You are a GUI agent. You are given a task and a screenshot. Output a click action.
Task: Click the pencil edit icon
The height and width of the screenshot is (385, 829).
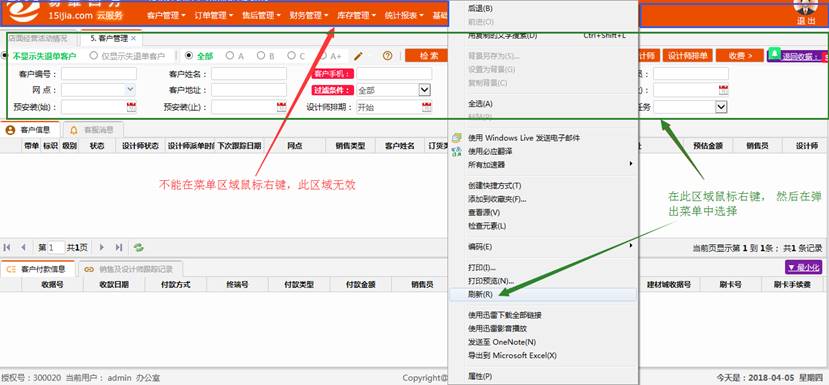point(358,56)
